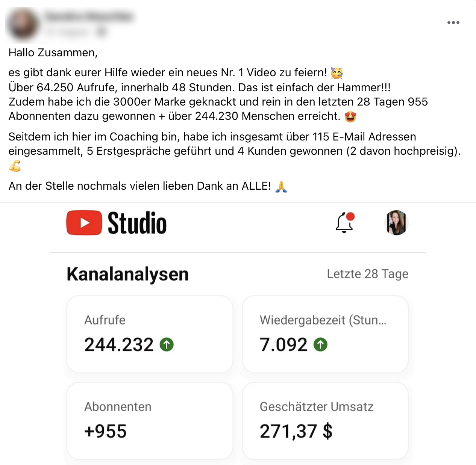Open the Wiedergabezeit analytics card

(325, 334)
